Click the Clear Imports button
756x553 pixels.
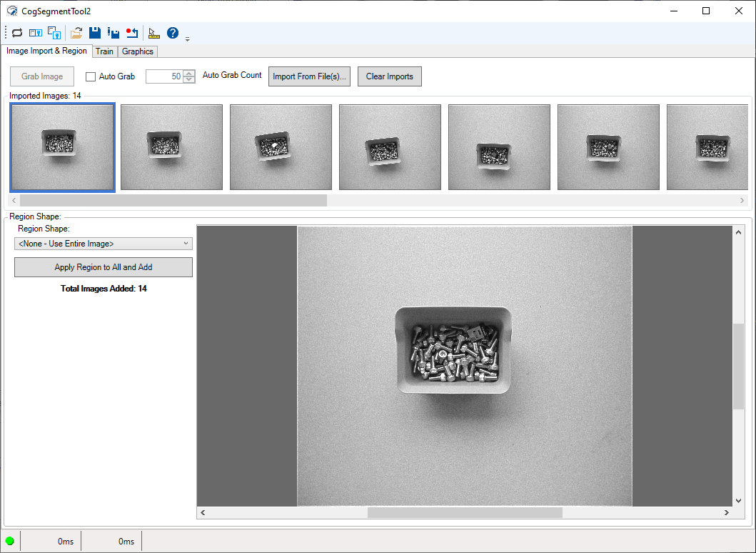coord(389,76)
